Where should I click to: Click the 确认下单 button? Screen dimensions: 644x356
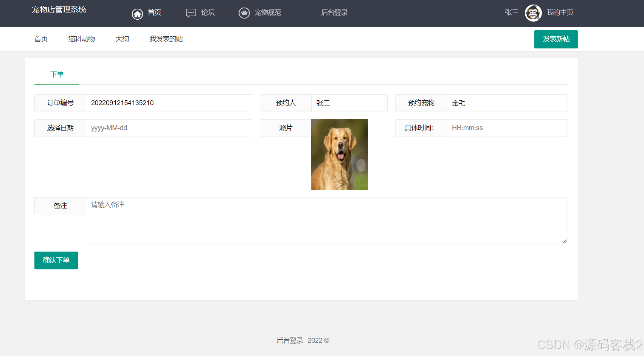coord(56,260)
